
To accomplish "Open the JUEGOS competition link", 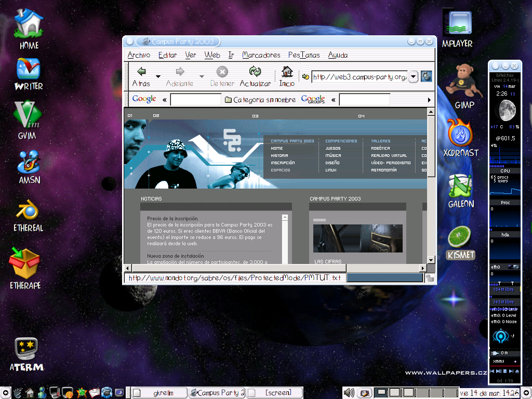I will tap(333, 148).
